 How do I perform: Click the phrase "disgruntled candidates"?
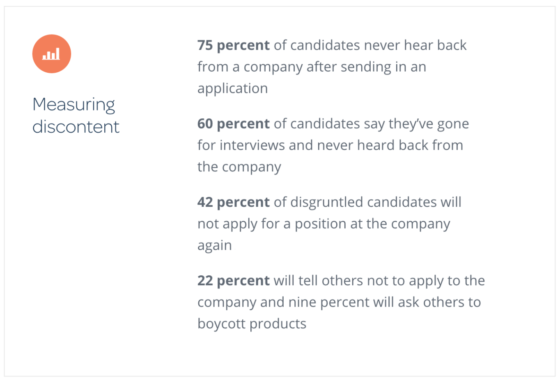(363, 203)
